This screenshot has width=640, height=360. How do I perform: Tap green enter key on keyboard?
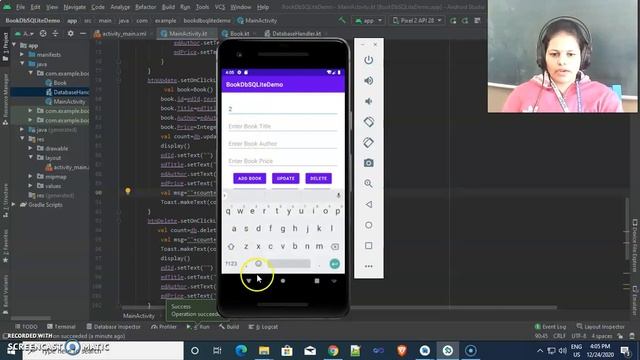click(x=334, y=264)
